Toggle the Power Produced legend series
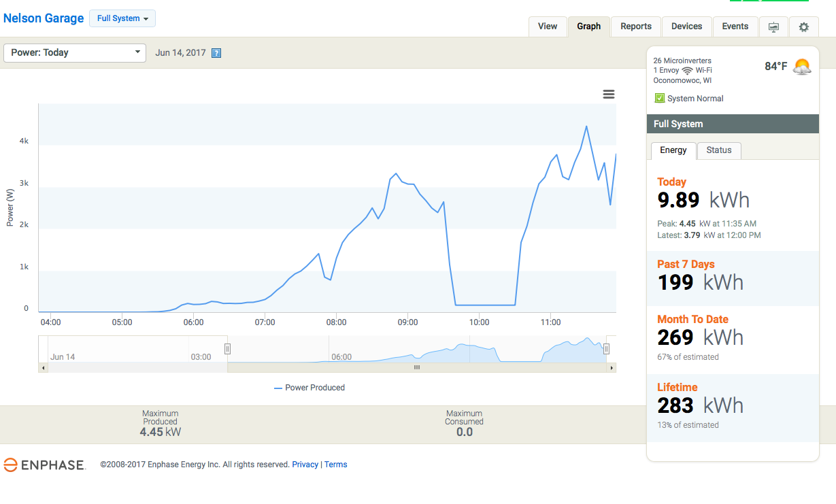The width and height of the screenshot is (836, 504). 310,388
